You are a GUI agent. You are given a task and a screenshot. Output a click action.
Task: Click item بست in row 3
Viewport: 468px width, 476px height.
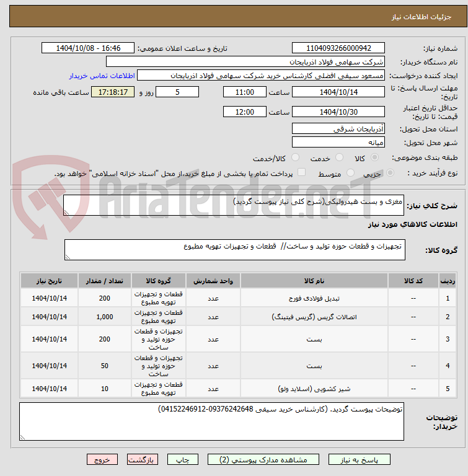coord(314,340)
